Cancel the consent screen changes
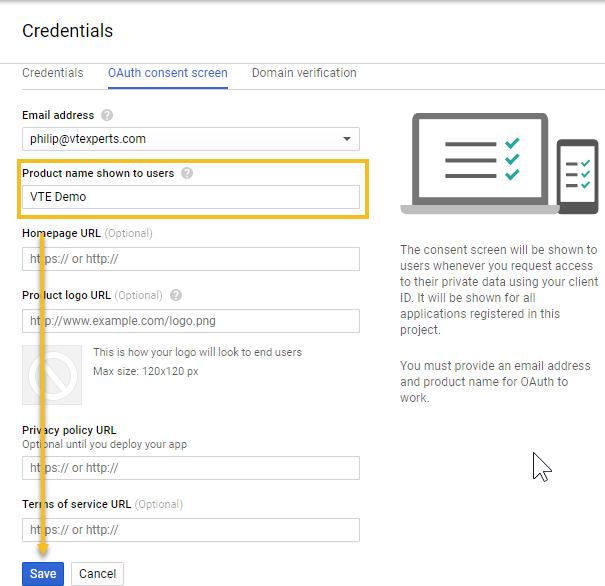 coord(98,574)
